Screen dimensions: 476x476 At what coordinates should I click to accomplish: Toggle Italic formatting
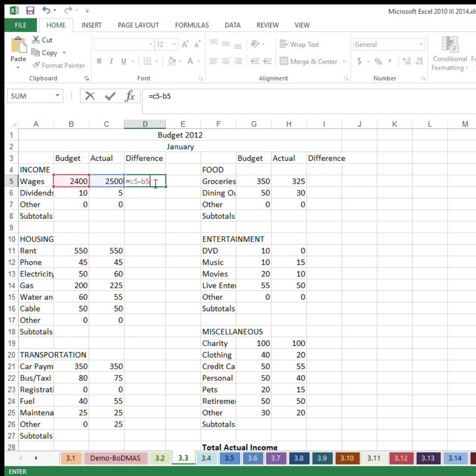point(112,61)
